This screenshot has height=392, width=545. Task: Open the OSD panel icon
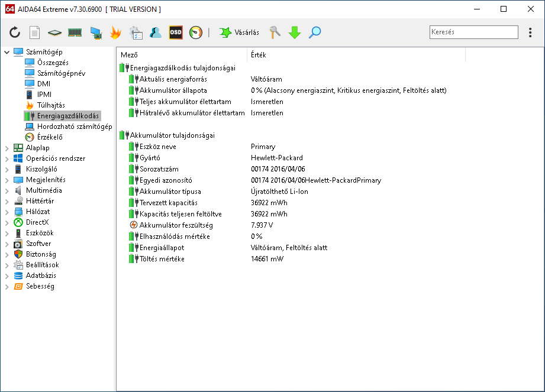(x=176, y=33)
